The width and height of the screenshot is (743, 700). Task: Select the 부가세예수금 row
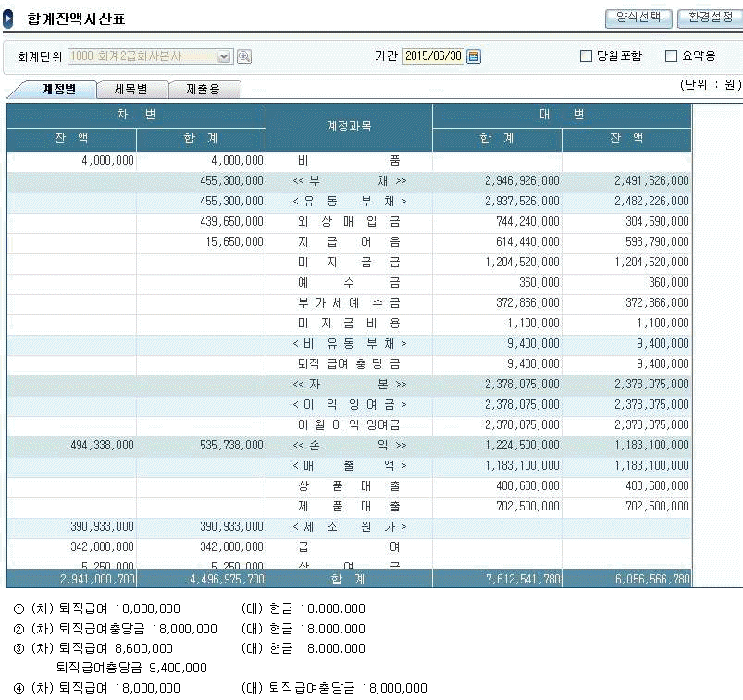tap(349, 302)
